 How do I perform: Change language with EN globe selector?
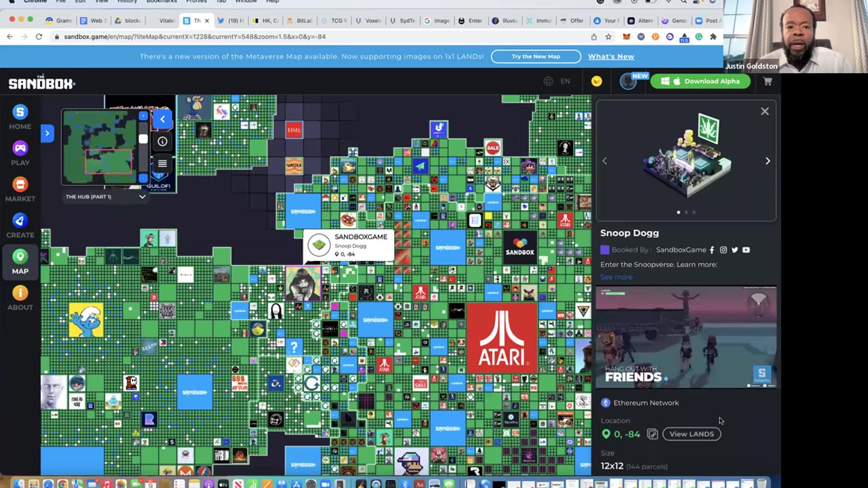557,81
